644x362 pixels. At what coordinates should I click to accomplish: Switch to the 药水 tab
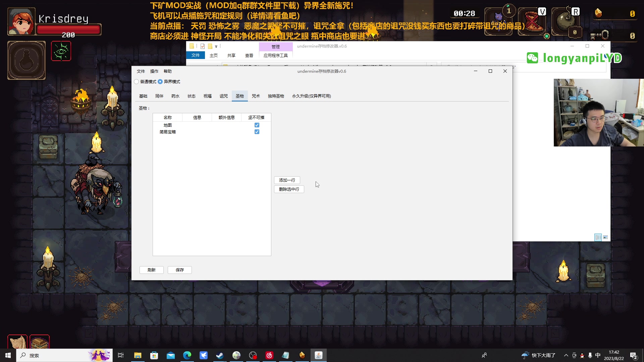point(175,96)
